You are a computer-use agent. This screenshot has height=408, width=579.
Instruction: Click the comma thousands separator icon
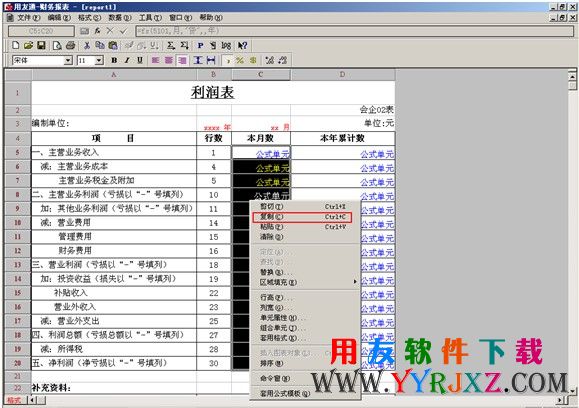coord(227,60)
